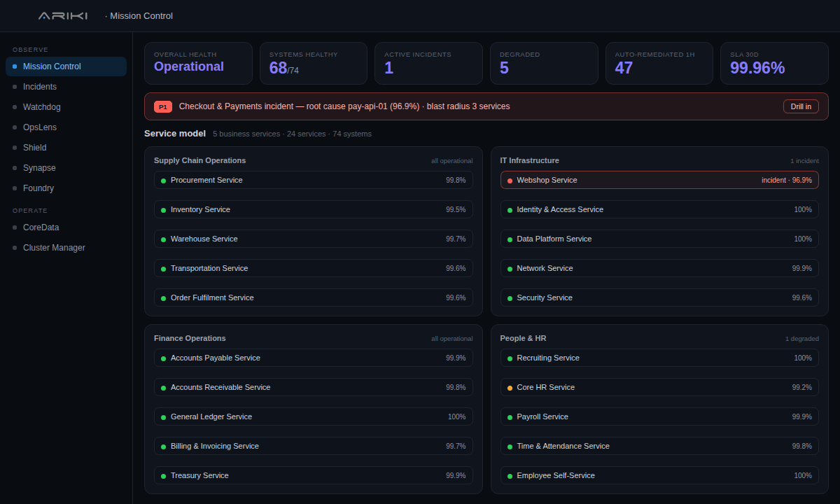Screen dimensions: 840x504
Task: Select the General Ledger Service row
Action: [314, 416]
